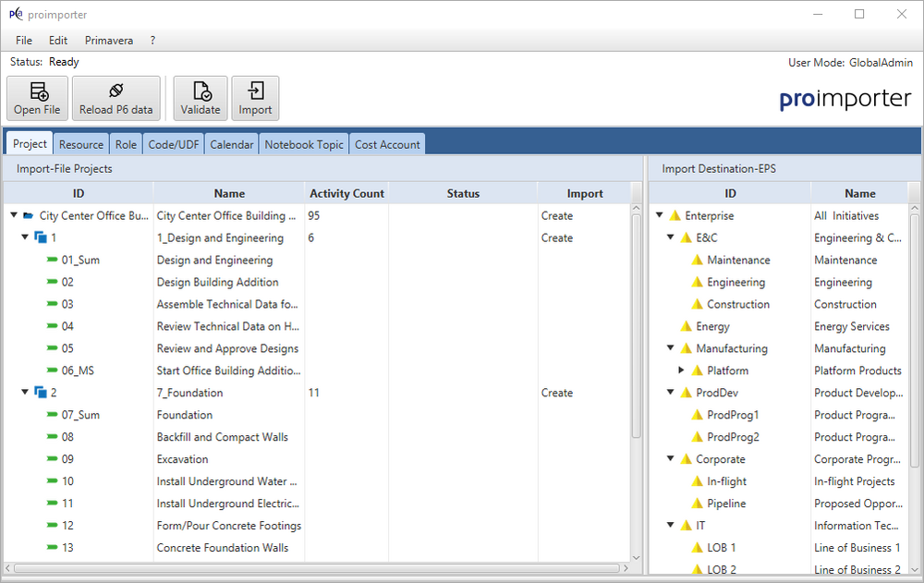Viewport: 924px width, 583px height.
Task: Open the Primavera menu
Action: click(109, 41)
